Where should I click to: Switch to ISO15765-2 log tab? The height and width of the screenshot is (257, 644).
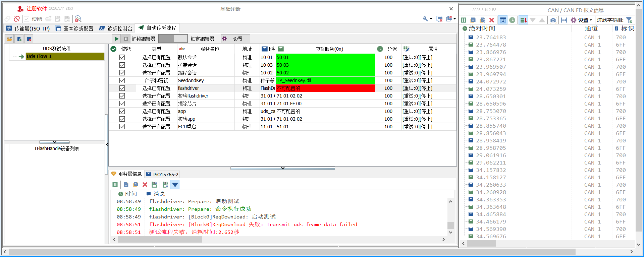pos(162,174)
